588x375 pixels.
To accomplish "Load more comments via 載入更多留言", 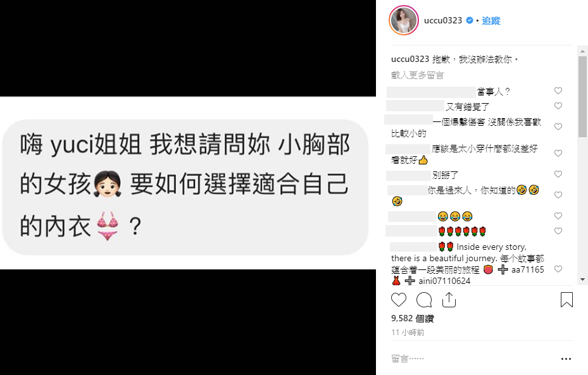I will click(417, 75).
